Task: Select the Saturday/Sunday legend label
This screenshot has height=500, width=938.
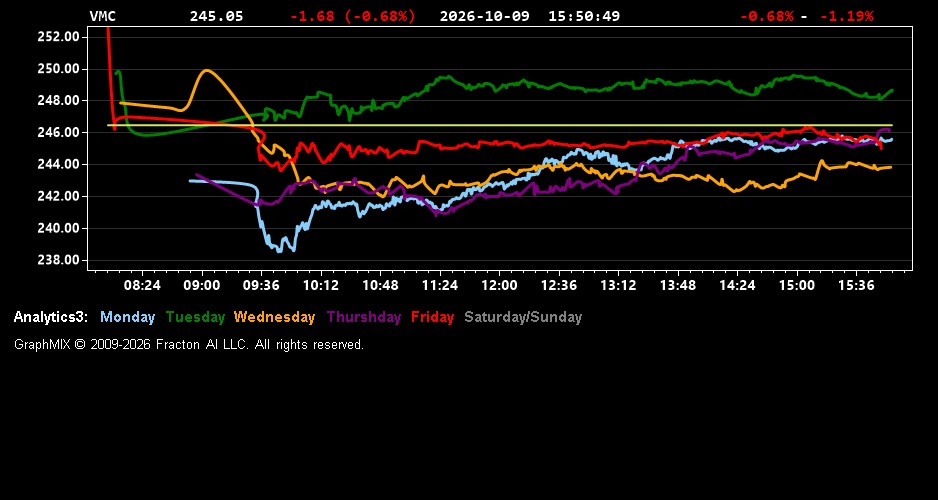Action: pyautogui.click(x=523, y=318)
